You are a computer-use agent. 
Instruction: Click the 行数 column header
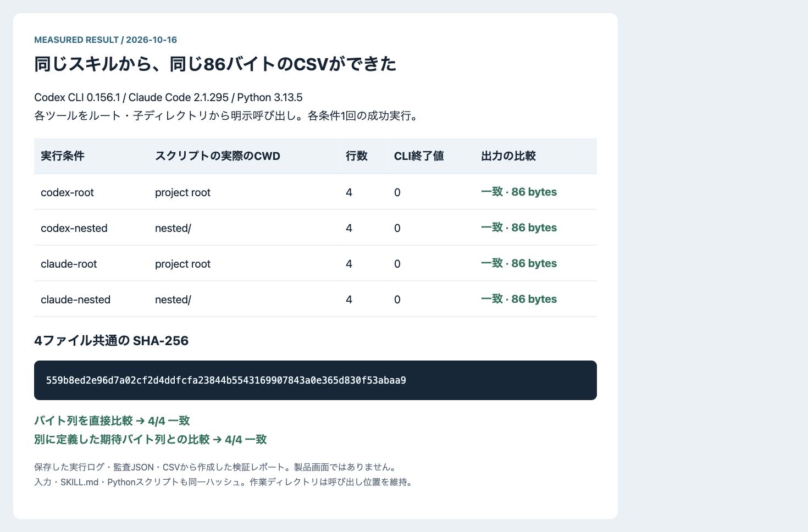pyautogui.click(x=357, y=156)
